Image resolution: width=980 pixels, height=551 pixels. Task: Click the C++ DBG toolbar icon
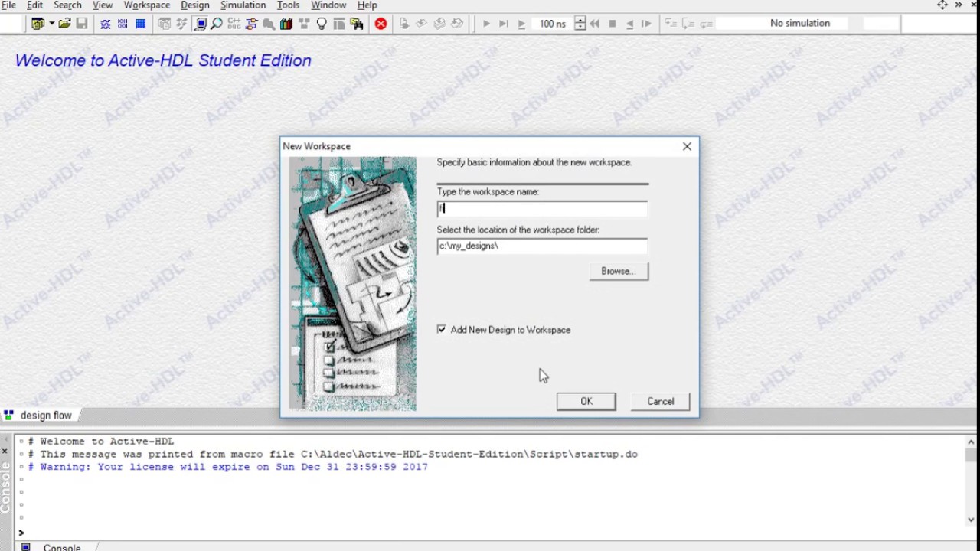(x=234, y=24)
